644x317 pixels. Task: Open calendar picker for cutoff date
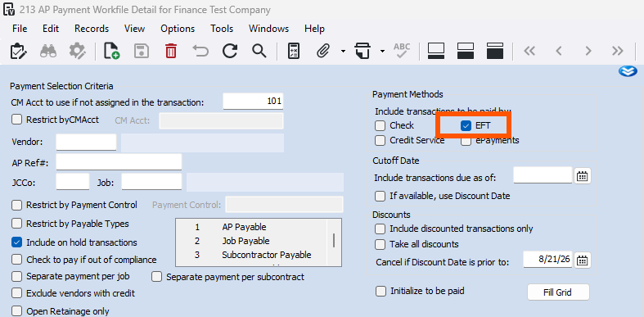583,176
